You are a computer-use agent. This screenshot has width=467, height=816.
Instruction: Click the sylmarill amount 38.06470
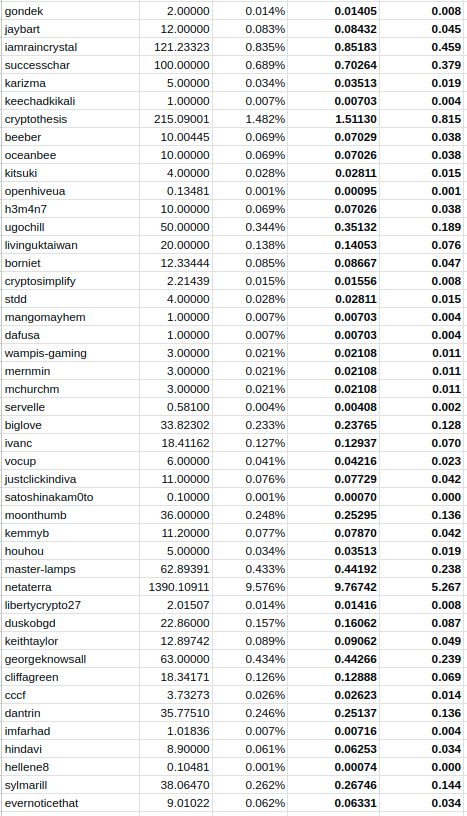[176, 785]
